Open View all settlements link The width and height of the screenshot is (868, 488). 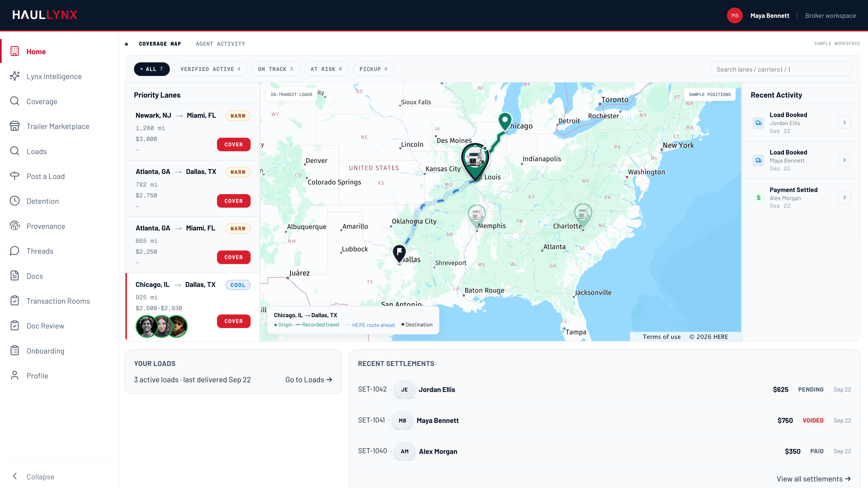814,479
